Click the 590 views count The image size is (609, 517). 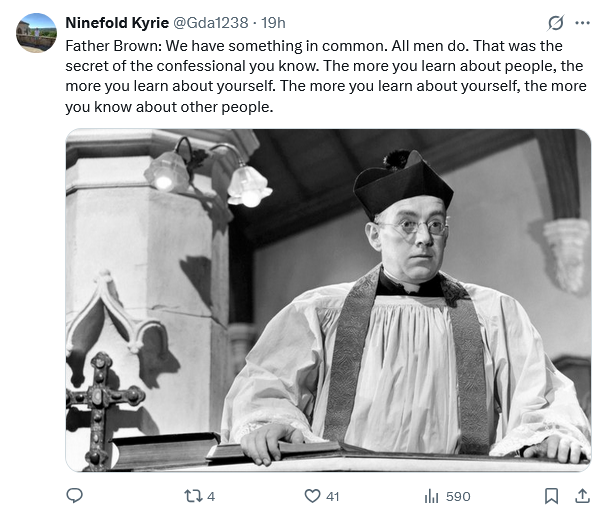click(x=458, y=496)
